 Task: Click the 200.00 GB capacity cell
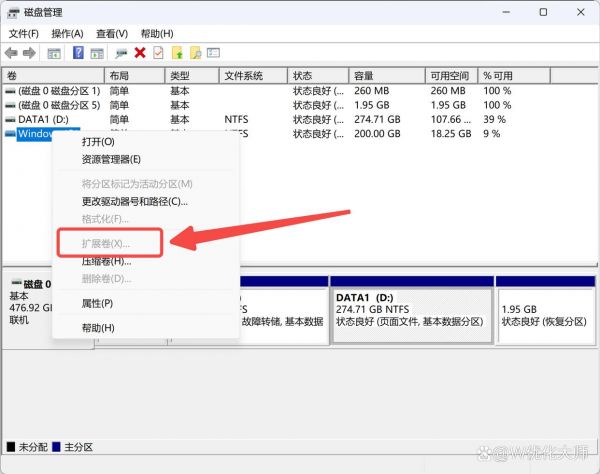[377, 134]
